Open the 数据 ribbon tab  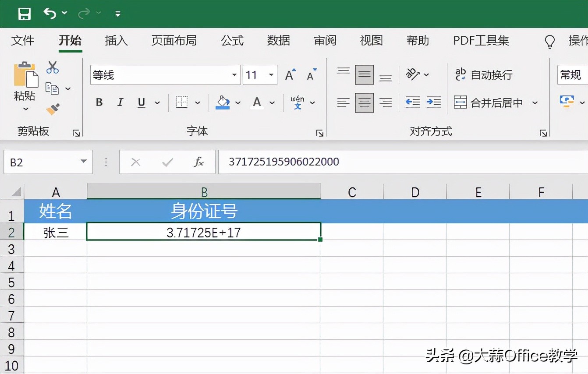(x=278, y=41)
